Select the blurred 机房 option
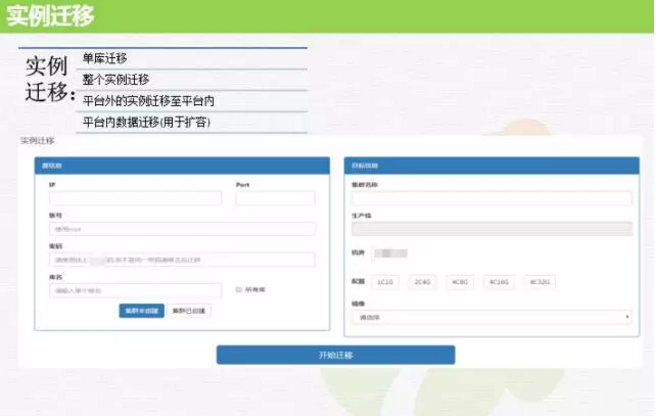This screenshot has width=656, height=416. [x=390, y=253]
